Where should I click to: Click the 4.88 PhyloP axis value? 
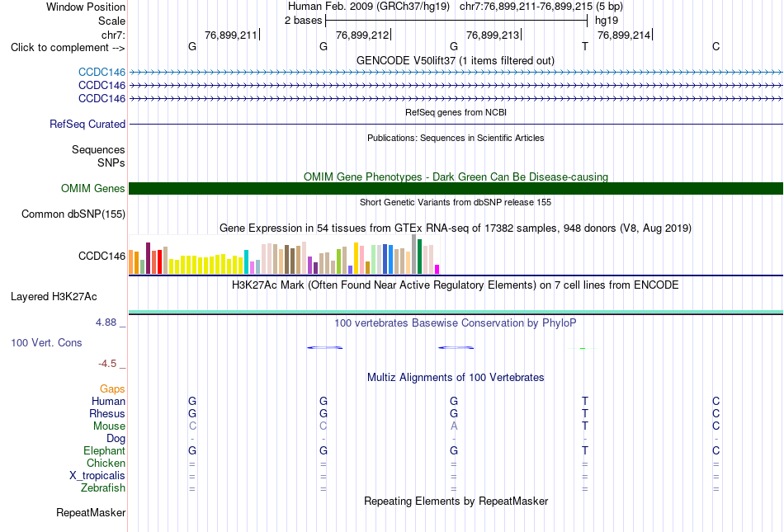tap(106, 322)
